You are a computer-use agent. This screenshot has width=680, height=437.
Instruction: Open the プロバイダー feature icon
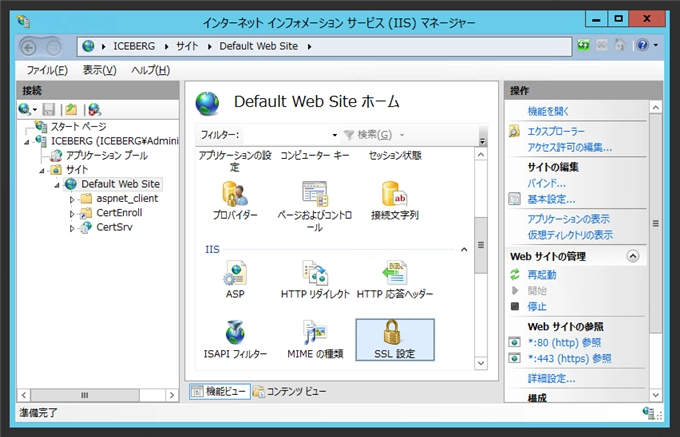point(235,200)
